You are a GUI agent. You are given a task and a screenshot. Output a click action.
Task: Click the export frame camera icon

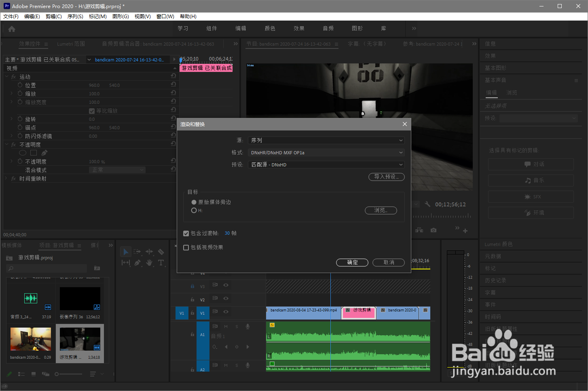434,230
